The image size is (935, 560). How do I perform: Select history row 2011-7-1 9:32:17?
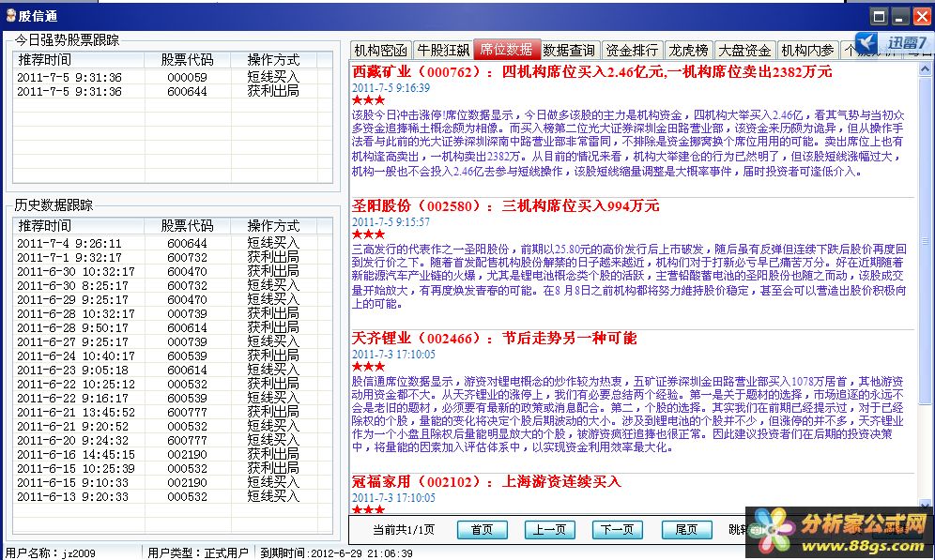pyautogui.click(x=173, y=258)
